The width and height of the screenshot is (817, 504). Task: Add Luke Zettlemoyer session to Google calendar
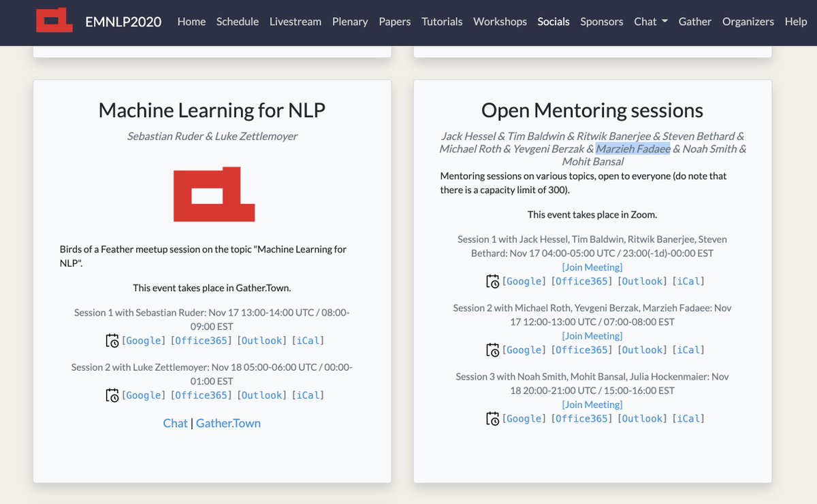click(144, 395)
